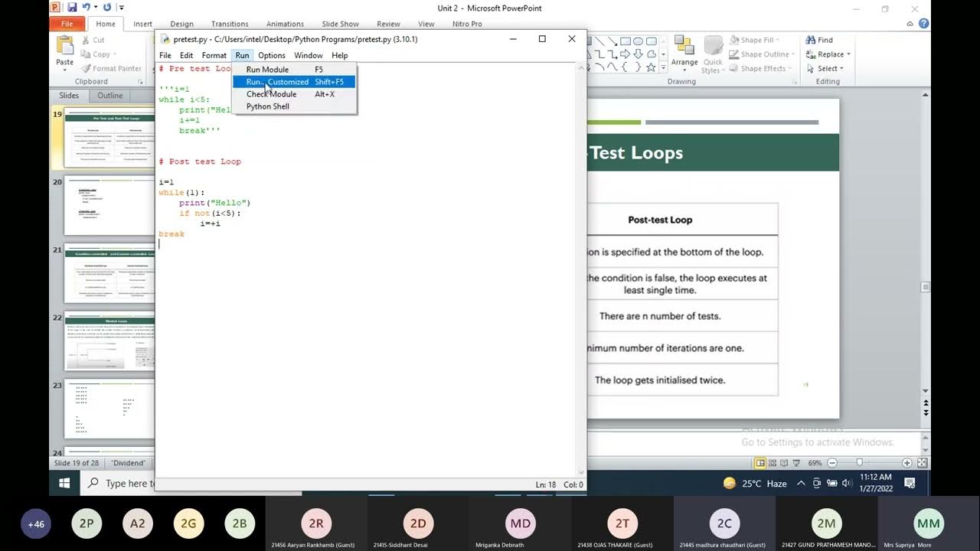
Task: Expand the Shapes gallery More arrow
Action: click(x=664, y=67)
